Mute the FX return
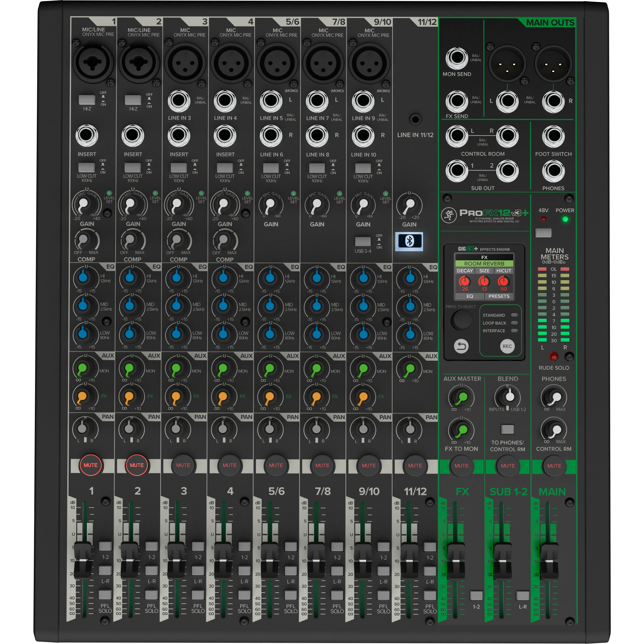The image size is (644, 644). tap(461, 466)
